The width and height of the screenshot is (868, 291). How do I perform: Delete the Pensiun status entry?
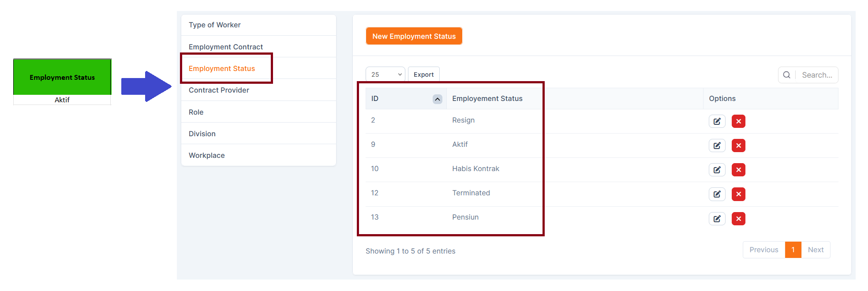tap(738, 219)
